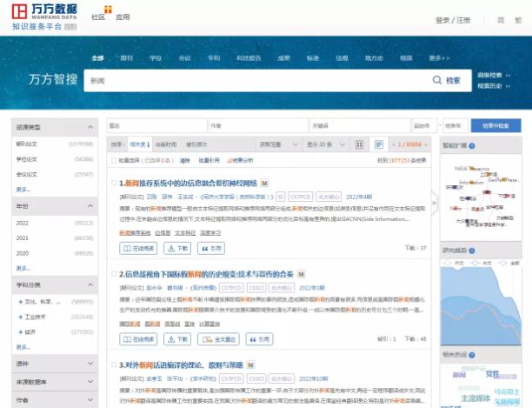Collapse the 资源类型 filter section

click(x=90, y=127)
